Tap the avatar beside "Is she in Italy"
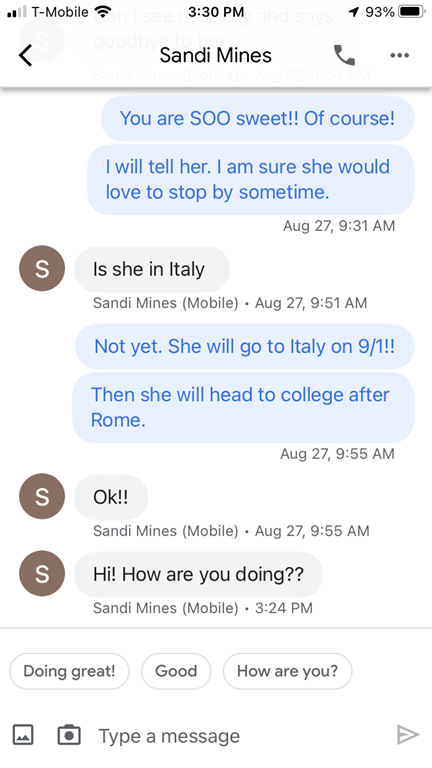This screenshot has height=768, width=432. [42, 268]
